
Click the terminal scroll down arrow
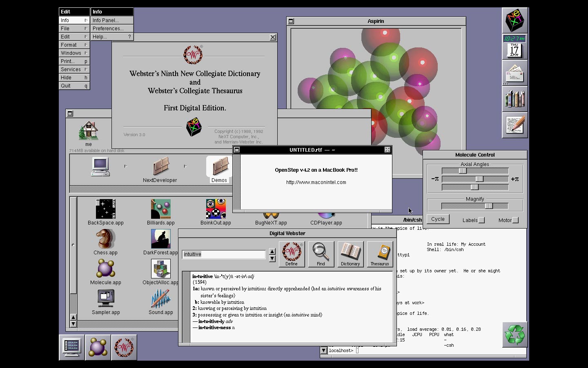[324, 350]
